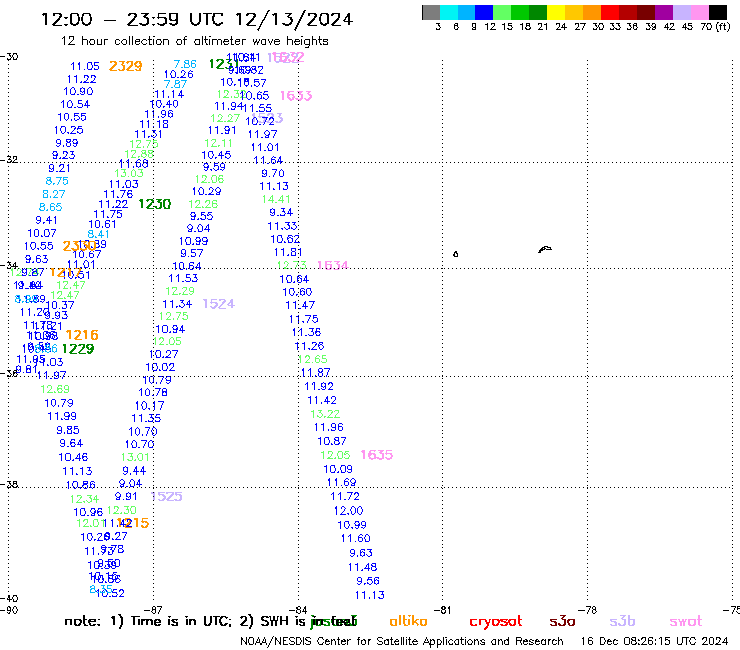The height and width of the screenshot is (650, 740).
Task: Click the longitude axis label '-78'
Action: click(589, 610)
